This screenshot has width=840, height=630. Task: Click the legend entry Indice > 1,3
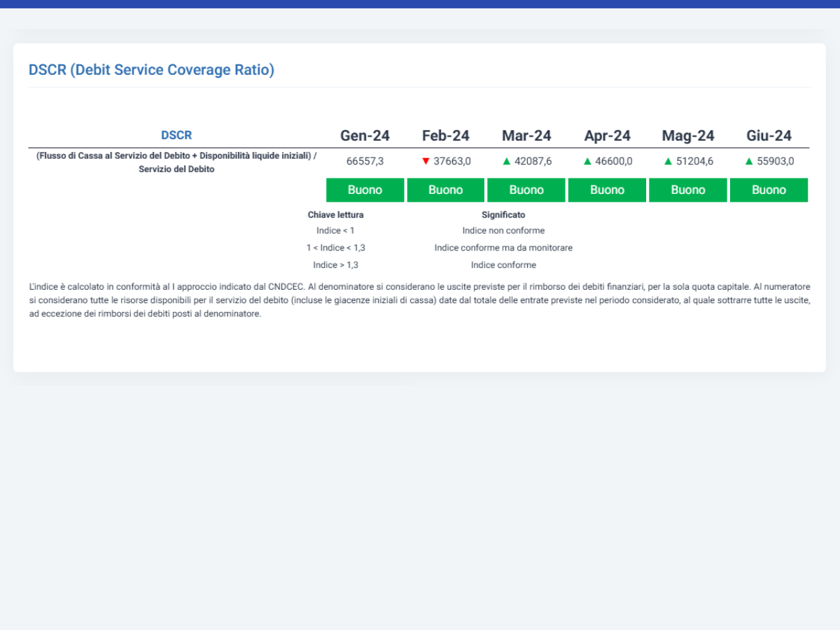336,265
